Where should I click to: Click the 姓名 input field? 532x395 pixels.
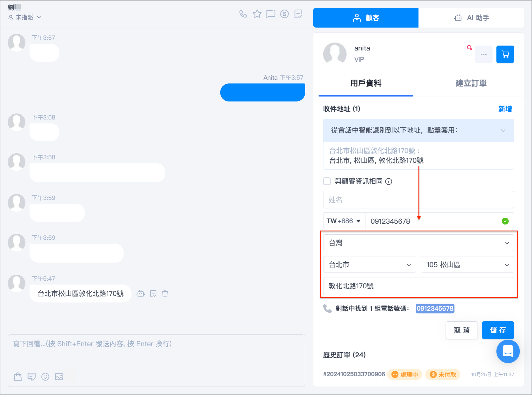click(418, 199)
